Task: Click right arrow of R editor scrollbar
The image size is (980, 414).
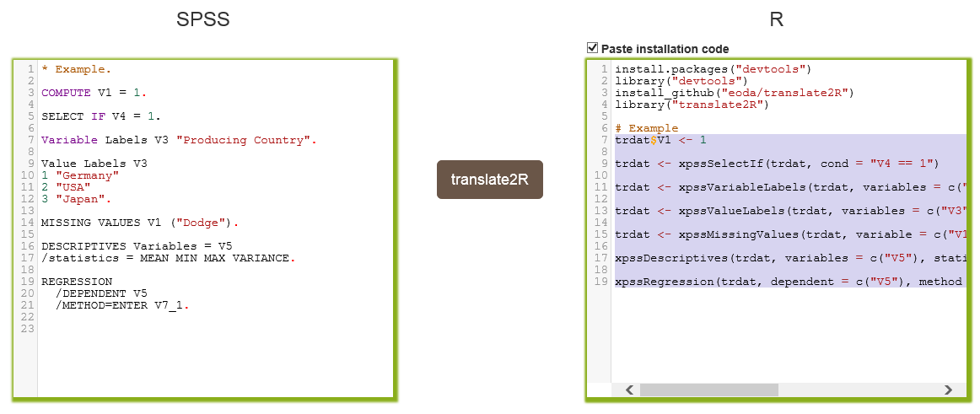Action: tap(948, 390)
